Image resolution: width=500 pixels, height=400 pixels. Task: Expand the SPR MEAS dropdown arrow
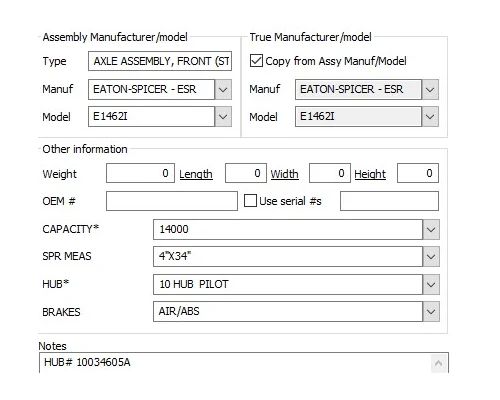coord(431,256)
